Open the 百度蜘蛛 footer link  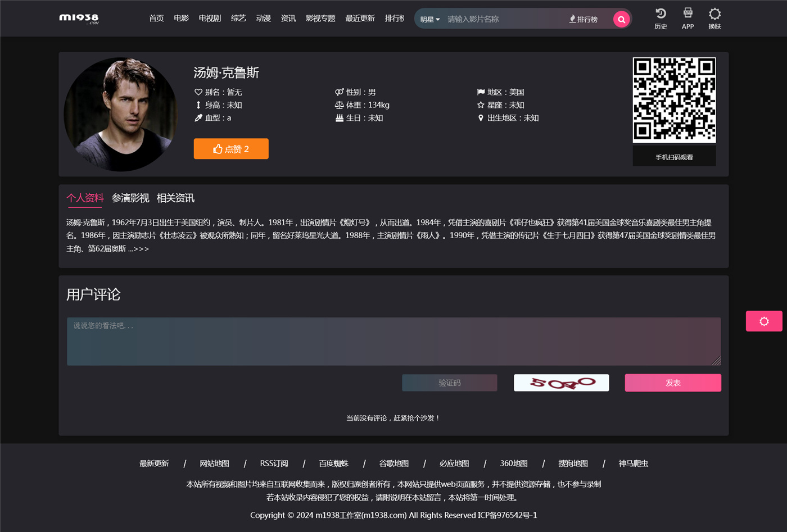(334, 463)
